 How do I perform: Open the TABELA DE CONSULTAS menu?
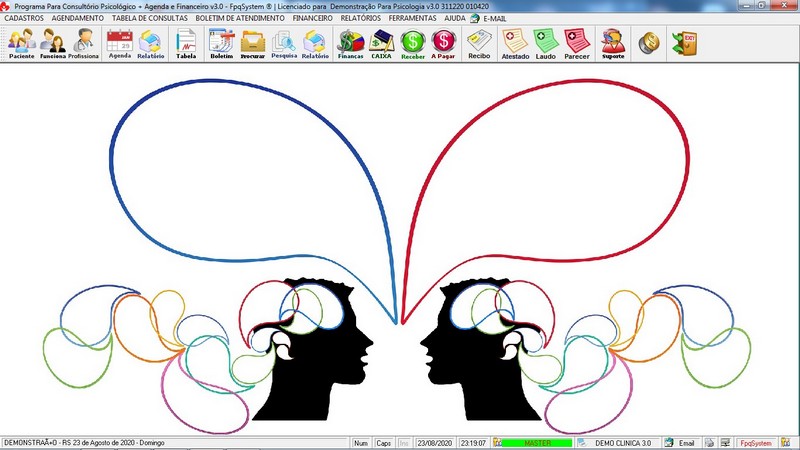click(150, 18)
